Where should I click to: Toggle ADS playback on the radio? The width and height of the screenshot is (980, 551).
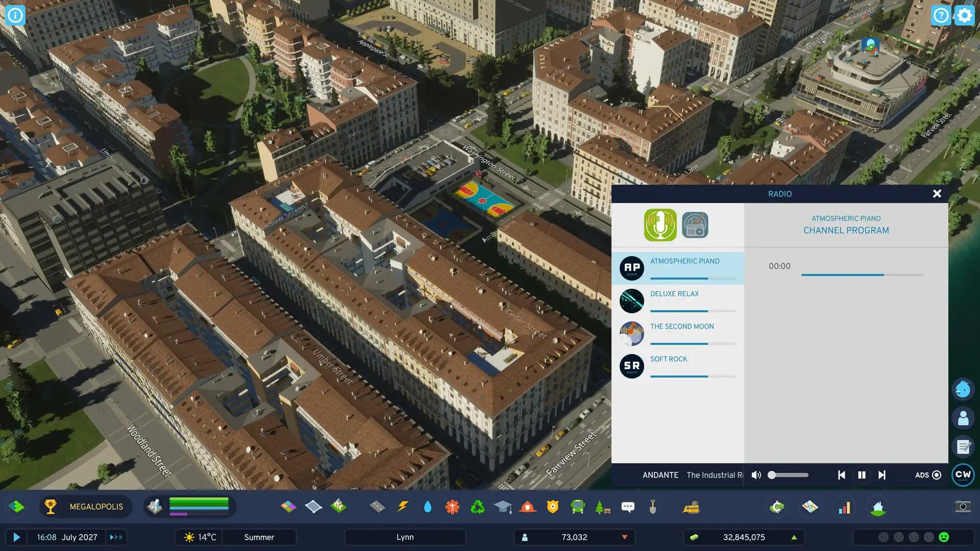[x=937, y=474]
